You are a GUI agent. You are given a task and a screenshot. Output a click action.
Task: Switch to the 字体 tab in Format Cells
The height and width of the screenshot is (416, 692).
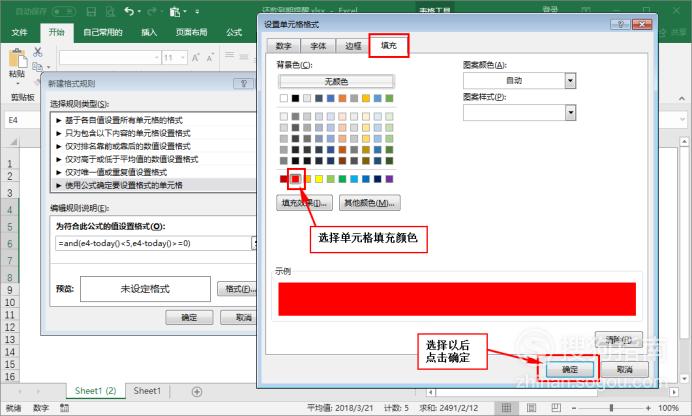point(318,46)
